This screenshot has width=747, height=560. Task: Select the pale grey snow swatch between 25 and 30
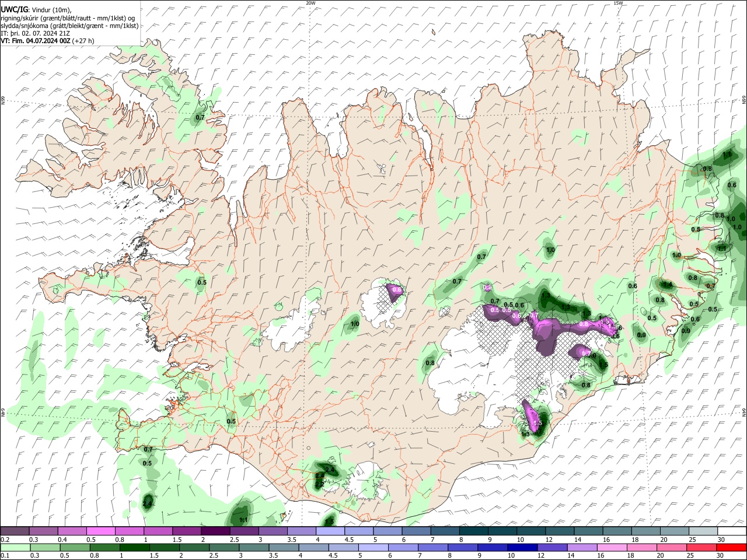pos(703,531)
